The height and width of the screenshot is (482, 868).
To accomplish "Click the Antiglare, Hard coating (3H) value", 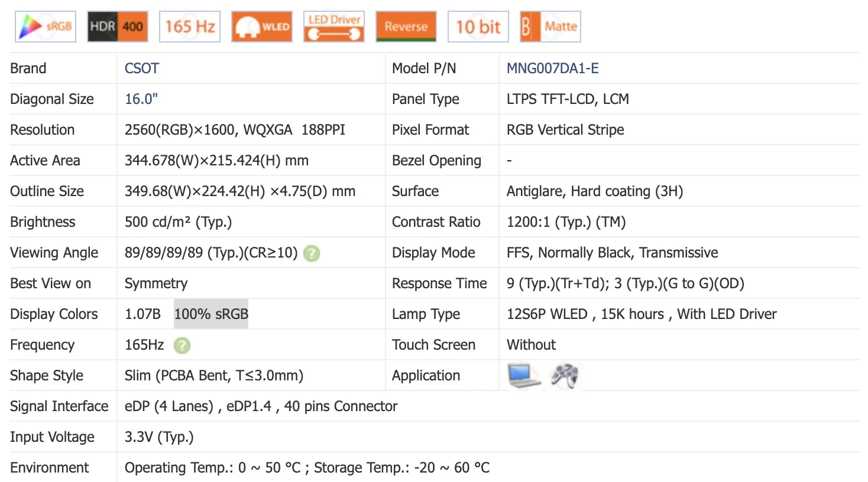I will click(x=595, y=191).
